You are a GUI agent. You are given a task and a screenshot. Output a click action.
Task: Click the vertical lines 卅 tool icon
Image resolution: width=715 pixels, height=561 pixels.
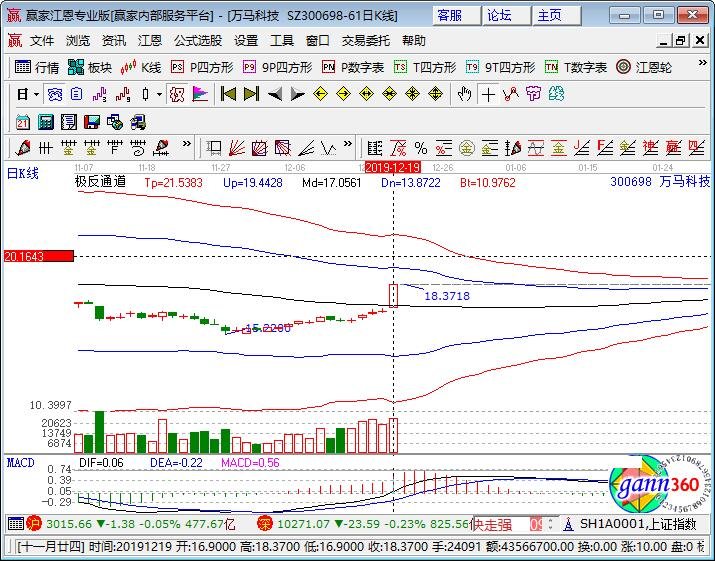46,148
